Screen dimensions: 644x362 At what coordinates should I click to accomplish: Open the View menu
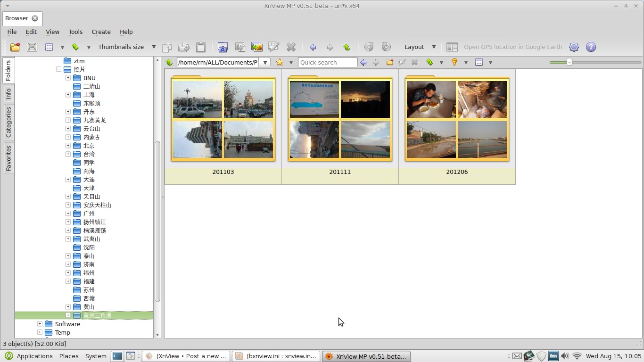point(52,32)
